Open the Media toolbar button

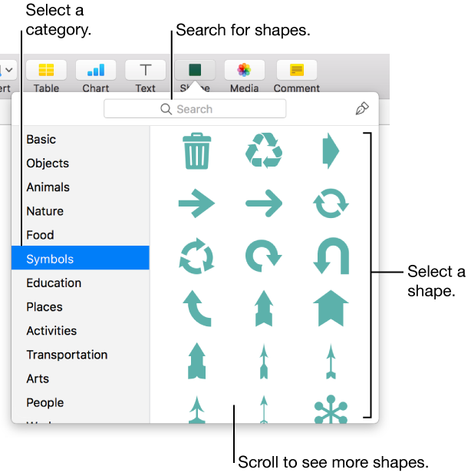pos(245,70)
